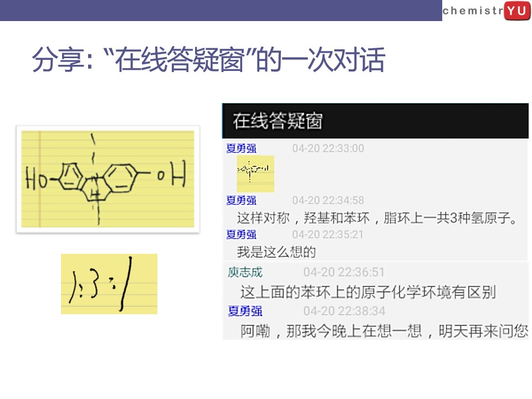Select the reply about 苯环上的原子化学环境

(x=368, y=292)
